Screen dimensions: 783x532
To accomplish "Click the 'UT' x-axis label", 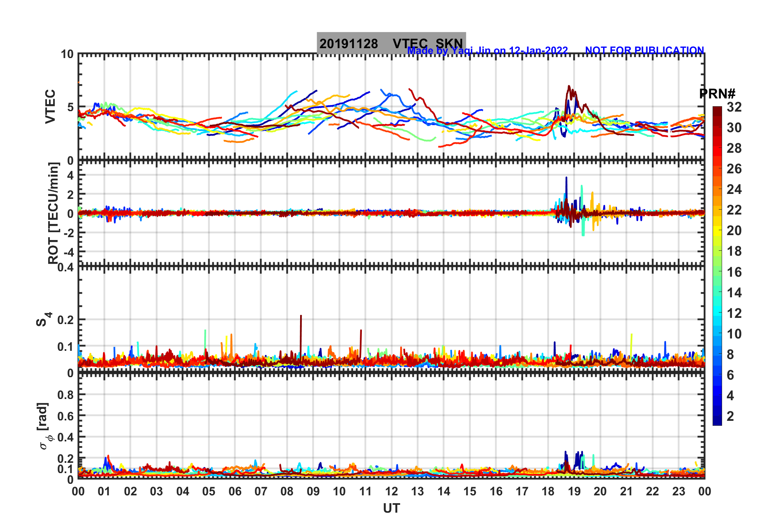I will click(x=391, y=509).
